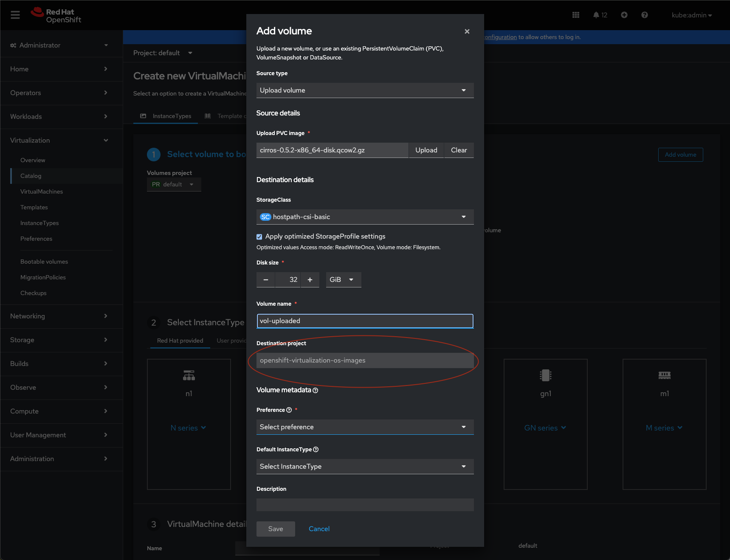Open Bootable volumes in the sidebar
This screenshot has width=730, height=560.
click(67, 262)
